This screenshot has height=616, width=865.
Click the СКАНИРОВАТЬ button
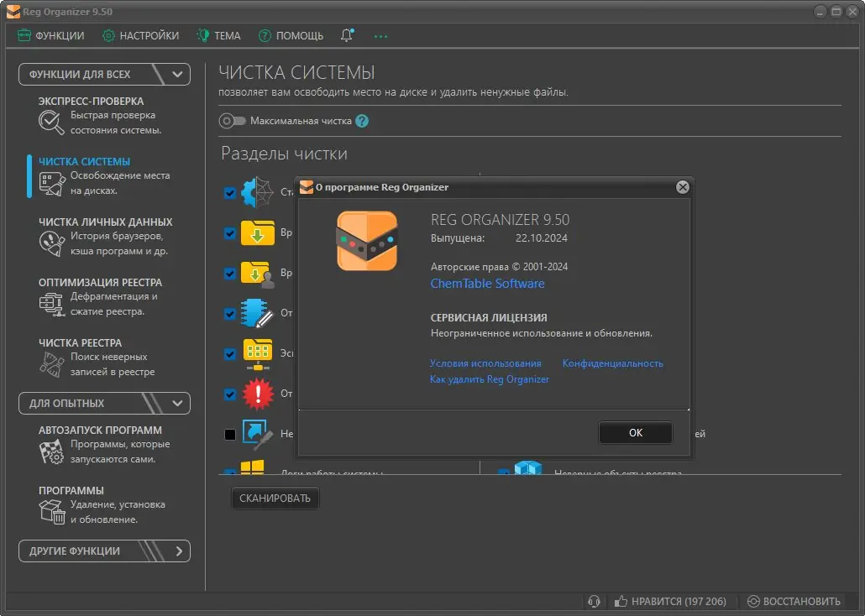(275, 498)
